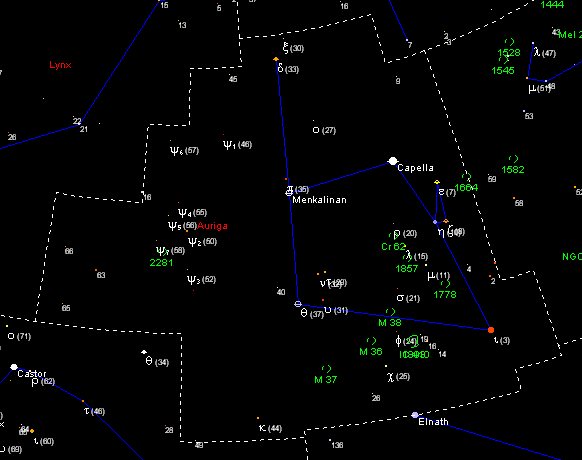Click the red Auriga constellation label
582x460 pixels.
pyautogui.click(x=212, y=226)
